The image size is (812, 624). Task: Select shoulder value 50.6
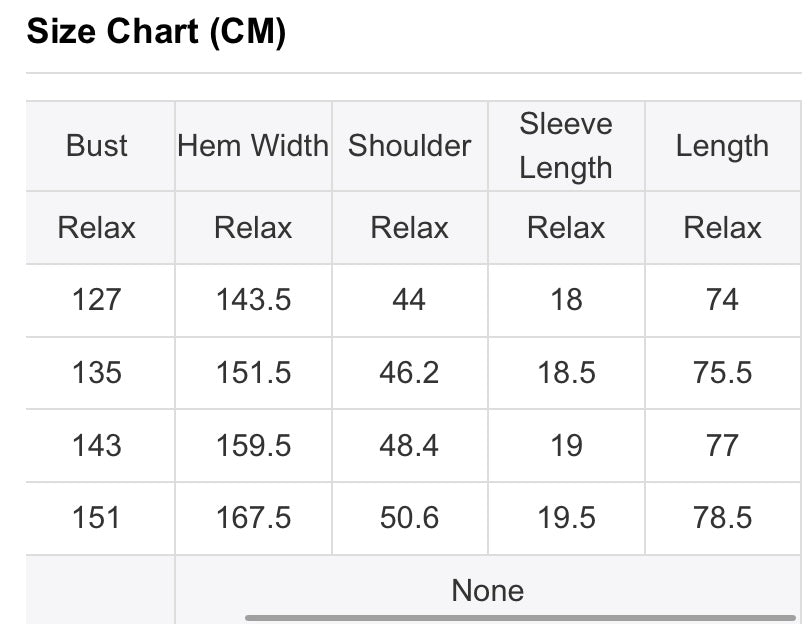tap(409, 518)
